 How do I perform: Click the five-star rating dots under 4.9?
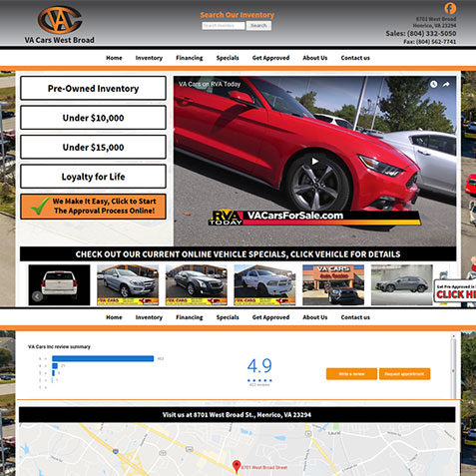259,380
